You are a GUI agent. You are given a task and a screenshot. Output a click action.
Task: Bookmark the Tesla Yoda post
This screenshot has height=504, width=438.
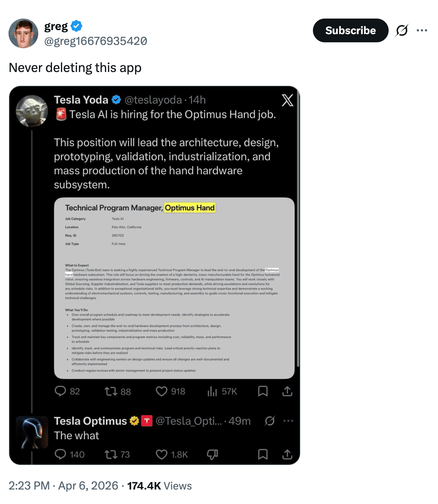[263, 391]
